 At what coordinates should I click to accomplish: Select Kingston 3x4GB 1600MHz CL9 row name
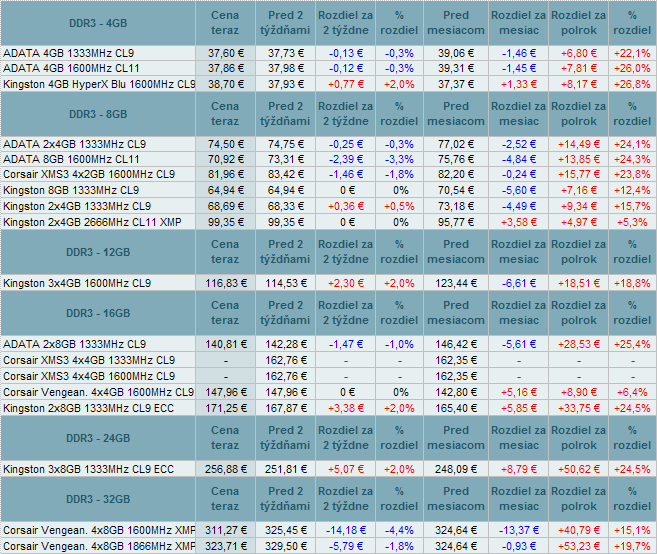click(77, 283)
